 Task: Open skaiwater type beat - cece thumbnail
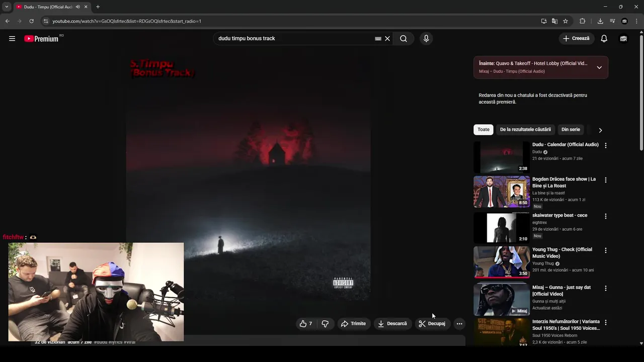pos(502,227)
